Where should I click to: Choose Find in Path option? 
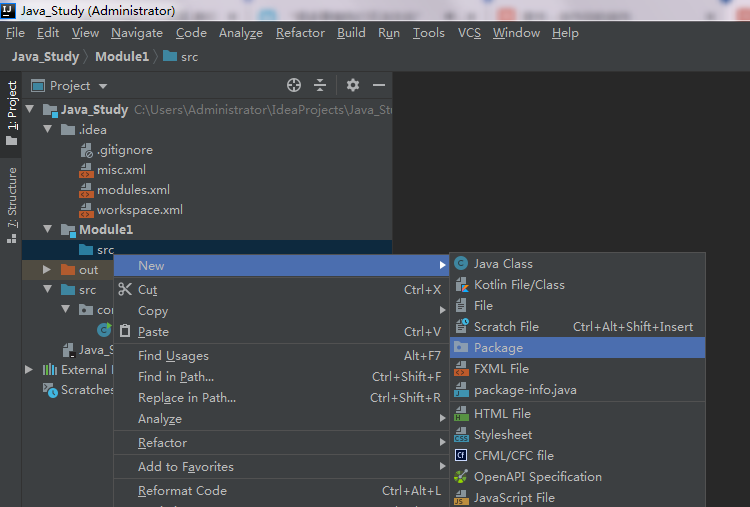[x=281, y=376]
